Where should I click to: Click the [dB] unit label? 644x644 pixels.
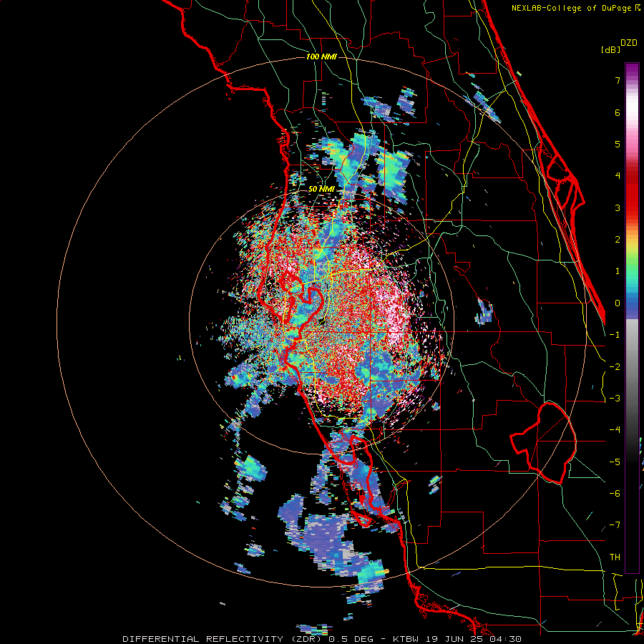point(611,49)
